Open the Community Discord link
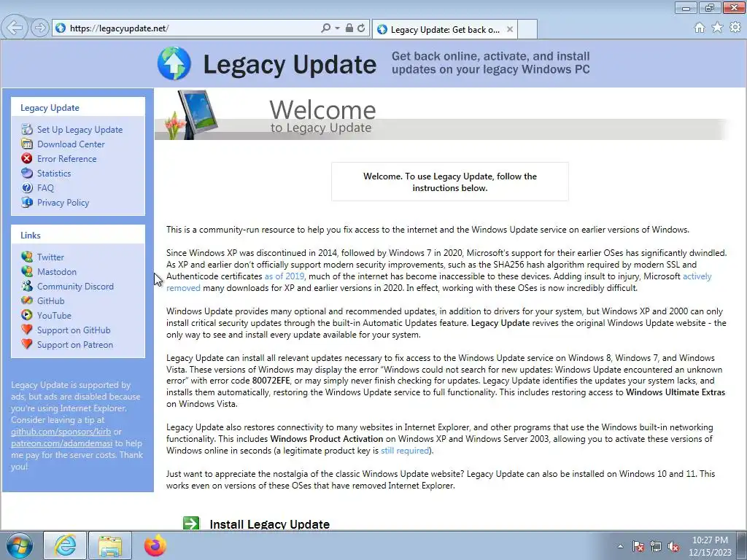747x560 pixels. coord(75,286)
